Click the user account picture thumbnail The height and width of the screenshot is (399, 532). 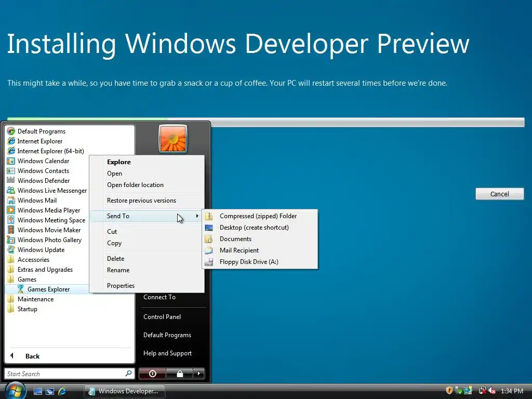[173, 139]
